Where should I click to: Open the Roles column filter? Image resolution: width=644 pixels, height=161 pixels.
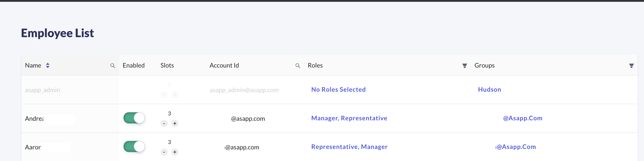pyautogui.click(x=464, y=66)
